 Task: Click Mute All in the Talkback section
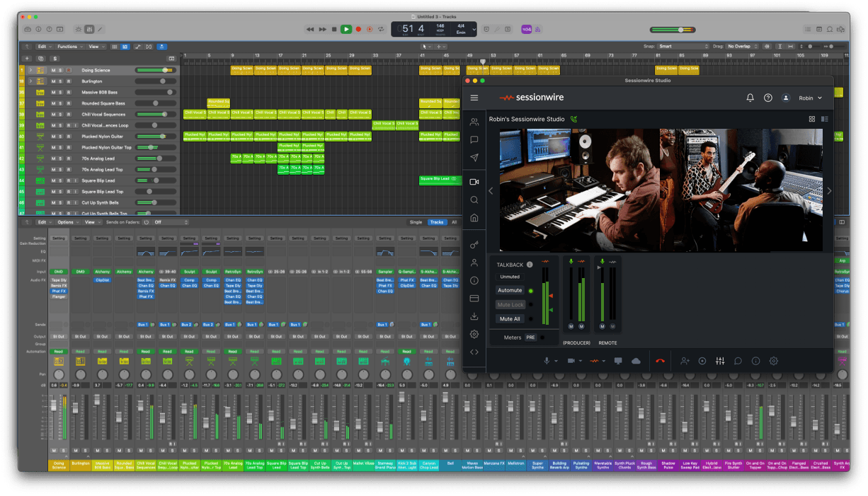click(x=510, y=318)
